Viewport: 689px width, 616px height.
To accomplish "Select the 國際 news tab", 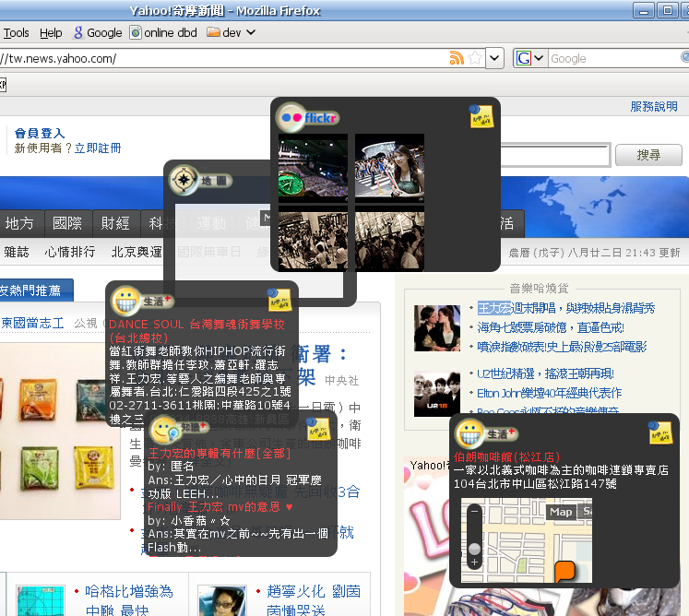I will (67, 223).
